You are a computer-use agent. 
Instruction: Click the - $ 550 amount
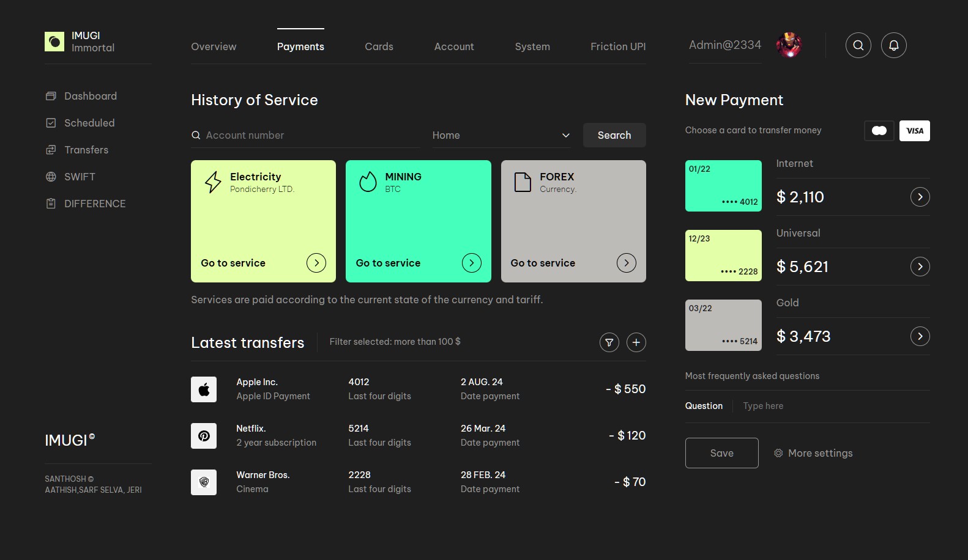(626, 389)
